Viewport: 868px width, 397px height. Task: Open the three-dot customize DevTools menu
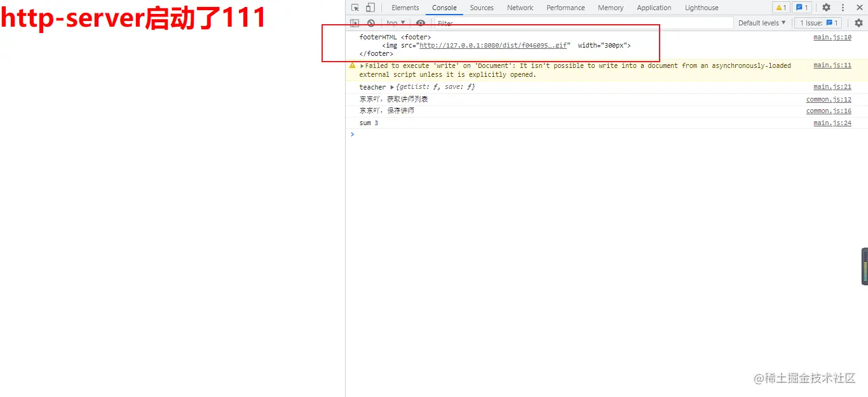tap(843, 8)
